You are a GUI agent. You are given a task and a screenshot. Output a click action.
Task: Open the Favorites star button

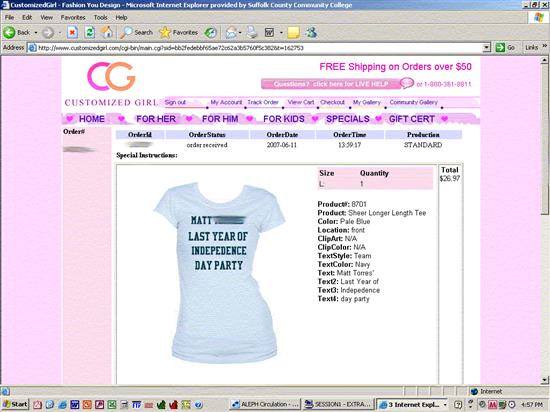(179, 33)
